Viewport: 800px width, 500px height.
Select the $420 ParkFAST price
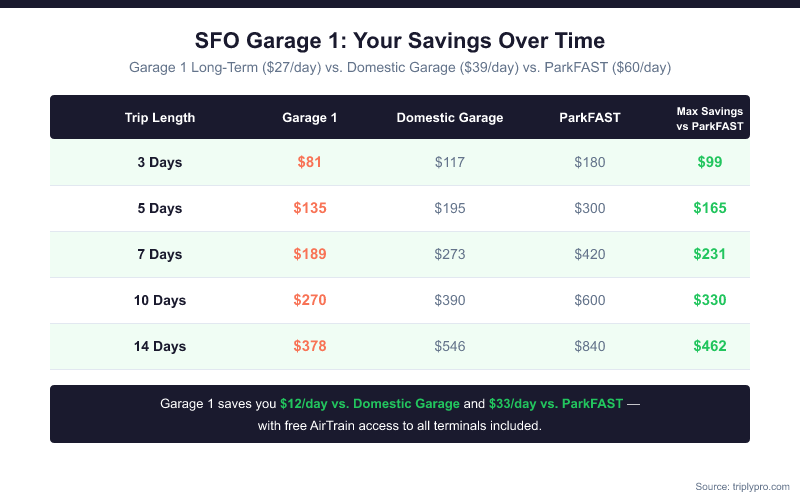(x=590, y=254)
